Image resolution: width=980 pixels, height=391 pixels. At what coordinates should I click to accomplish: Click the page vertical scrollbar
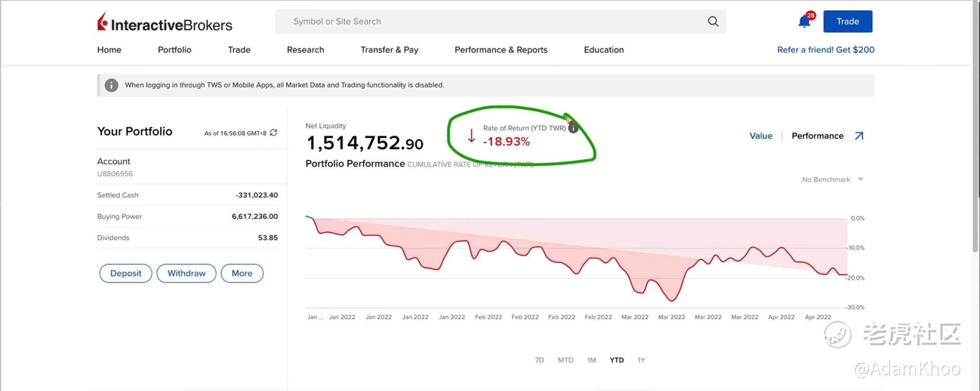click(x=976, y=127)
